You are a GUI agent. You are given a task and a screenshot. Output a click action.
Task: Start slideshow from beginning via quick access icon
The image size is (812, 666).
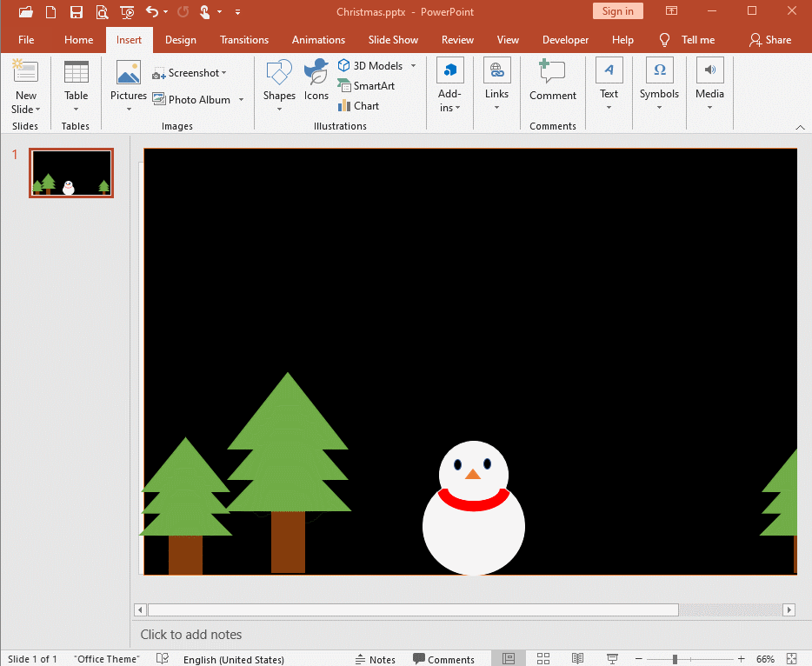point(127,11)
